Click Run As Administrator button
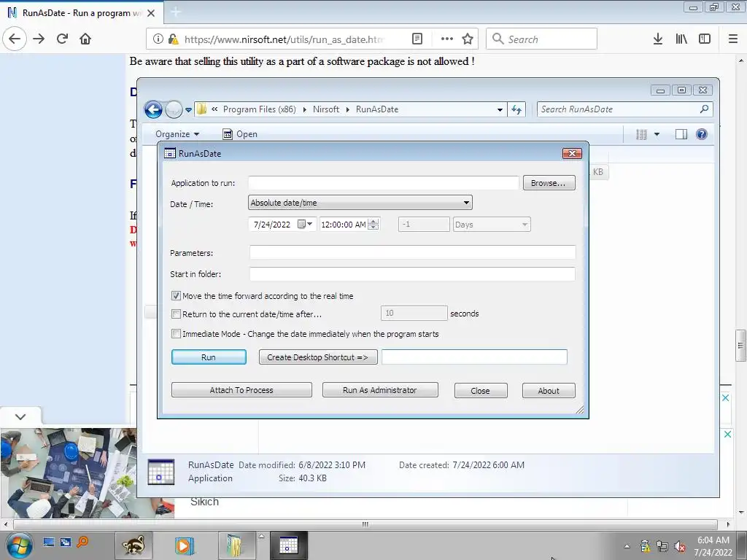Image resolution: width=747 pixels, height=560 pixels. coord(380,390)
